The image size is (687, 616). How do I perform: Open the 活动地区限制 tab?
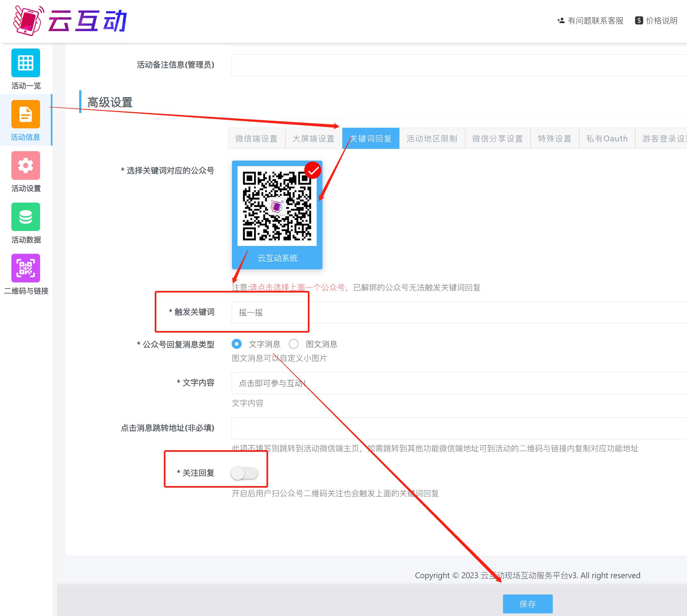tap(432, 138)
